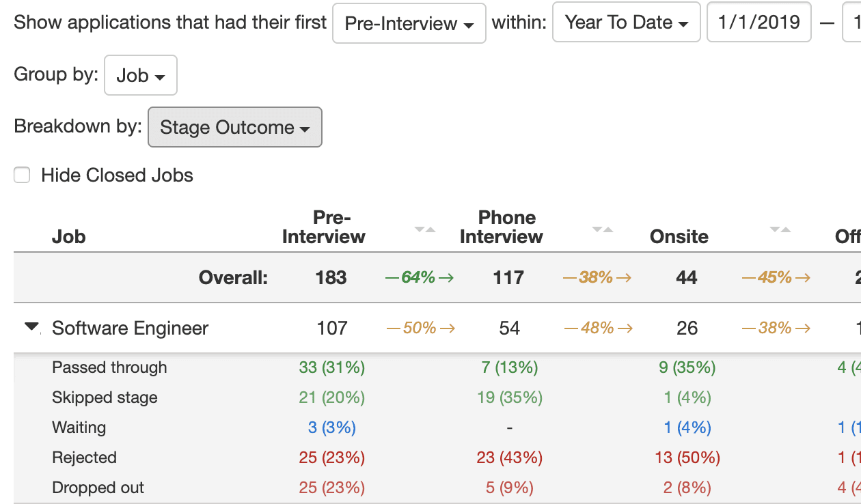The image size is (861, 504).
Task: Sort by the Job column header
Action: (x=69, y=236)
